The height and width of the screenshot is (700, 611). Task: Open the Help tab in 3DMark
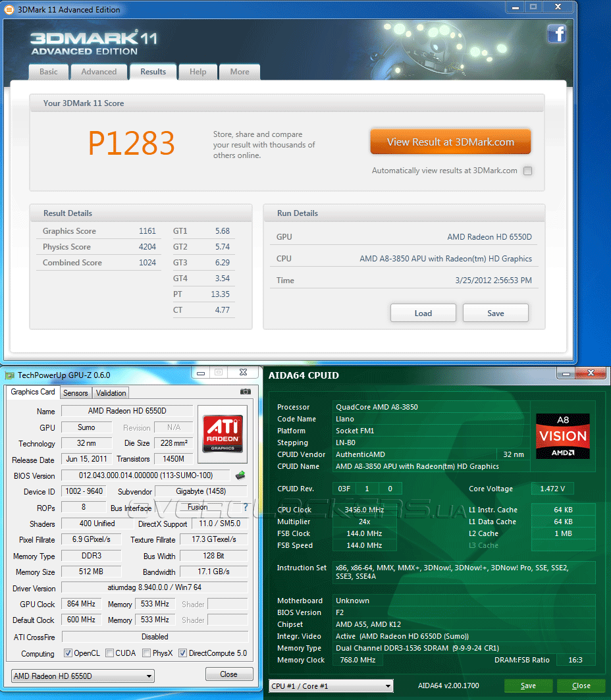[x=198, y=72]
